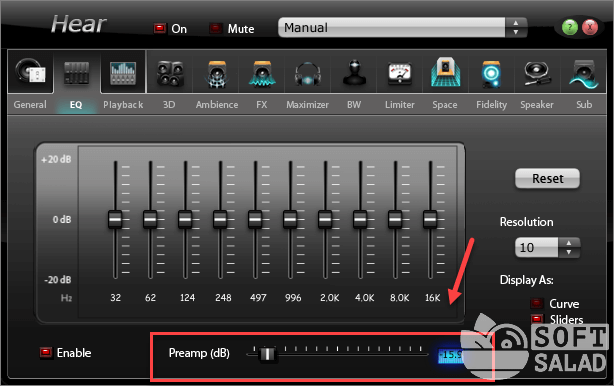
Task: Click the Preamp dB value display
Action: pyautogui.click(x=451, y=355)
